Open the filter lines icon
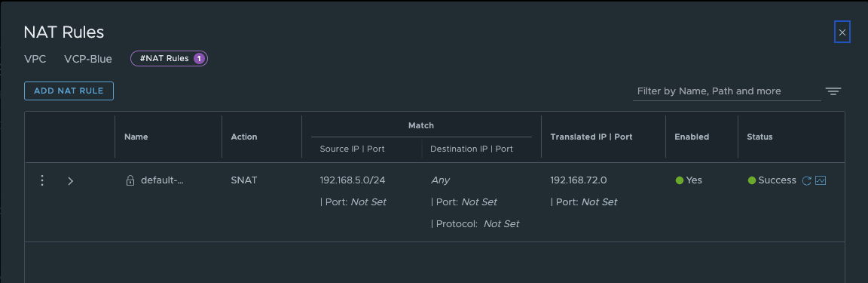This screenshot has height=283, width=868. pyautogui.click(x=833, y=91)
